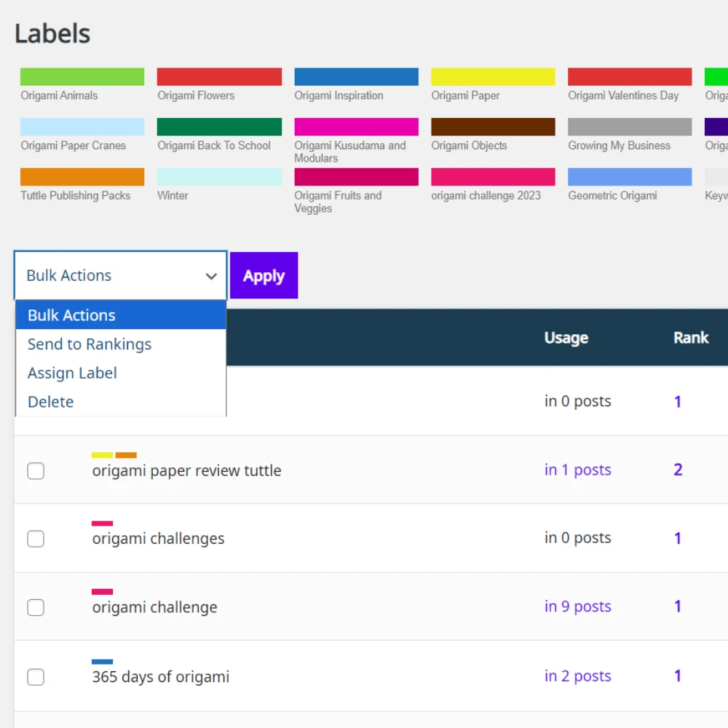Choose the Geometric Origami label swatch

click(x=630, y=177)
